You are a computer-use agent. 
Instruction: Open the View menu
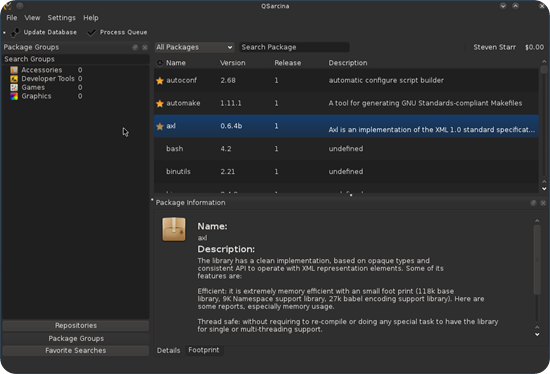coord(32,18)
